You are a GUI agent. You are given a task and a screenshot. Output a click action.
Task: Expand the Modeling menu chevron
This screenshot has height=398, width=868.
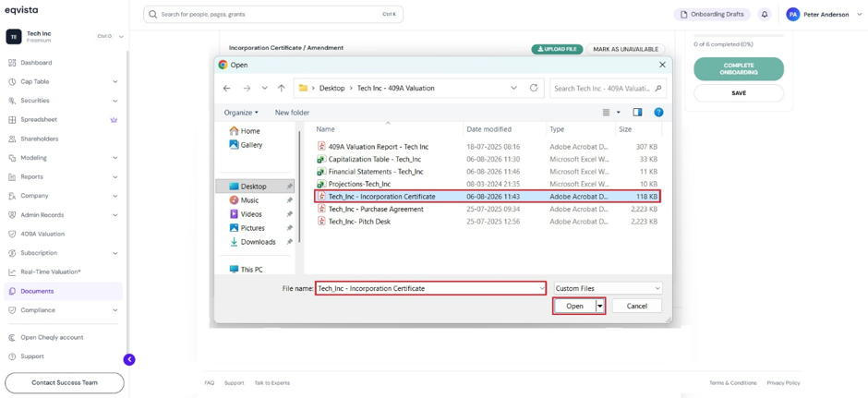[x=115, y=158]
